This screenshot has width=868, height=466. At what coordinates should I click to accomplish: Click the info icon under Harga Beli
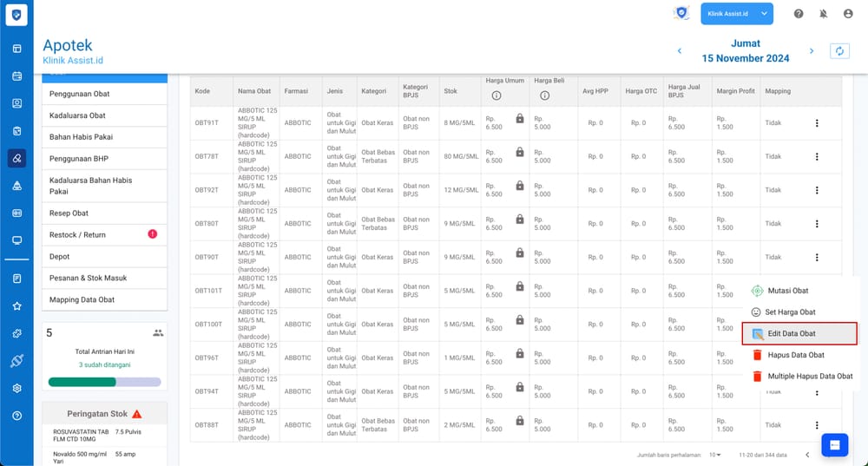(545, 95)
